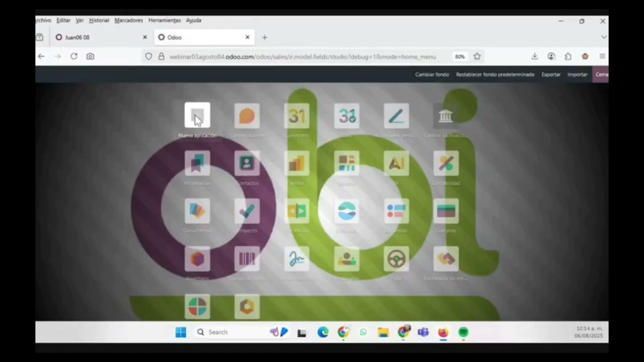Open the Ventas bar chart app

pyautogui.click(x=297, y=163)
